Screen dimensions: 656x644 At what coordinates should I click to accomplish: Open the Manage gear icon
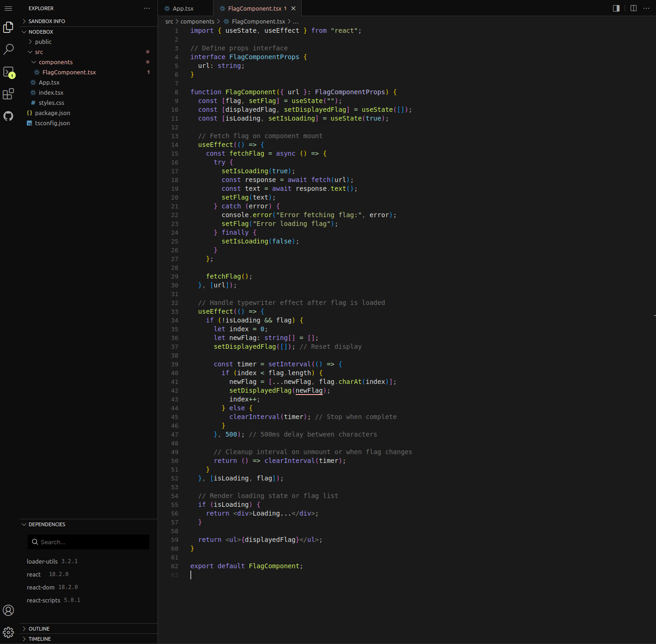(x=8, y=632)
